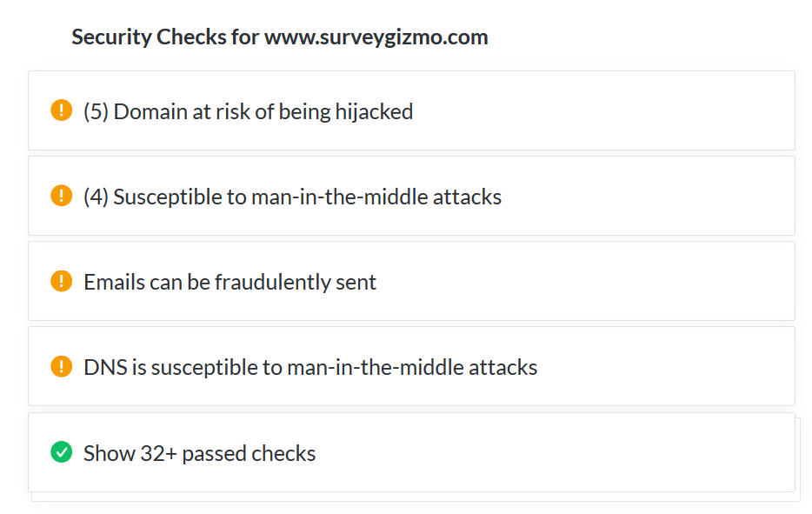Click the warning icon on the DNS check row
Viewport: 812px width, 514px height.
61,366
